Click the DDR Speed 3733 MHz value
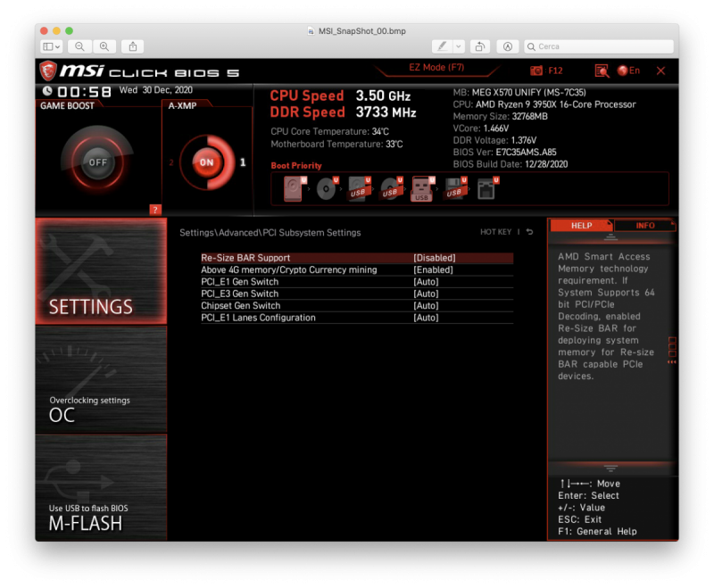 point(386,112)
